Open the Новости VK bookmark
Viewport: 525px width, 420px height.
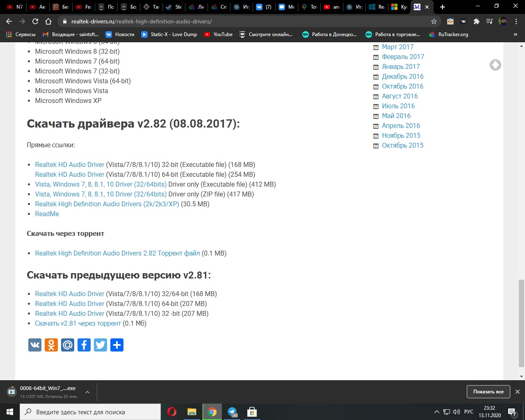pos(120,34)
